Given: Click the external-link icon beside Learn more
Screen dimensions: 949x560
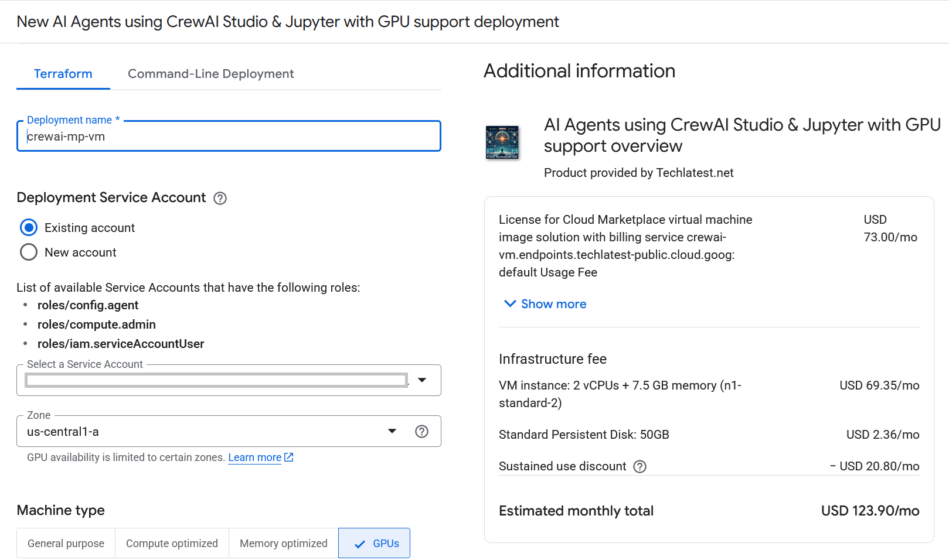Looking at the screenshot, I should coord(289,457).
